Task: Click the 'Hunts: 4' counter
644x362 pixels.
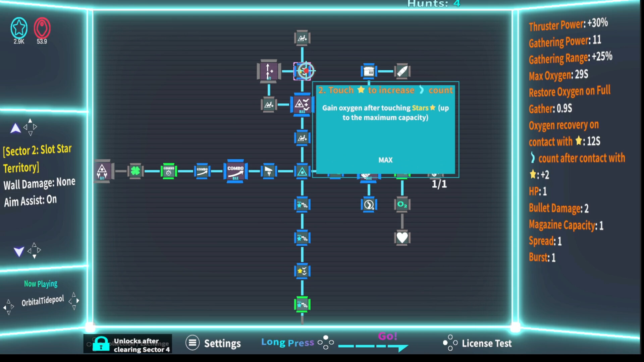Action: coord(434,4)
